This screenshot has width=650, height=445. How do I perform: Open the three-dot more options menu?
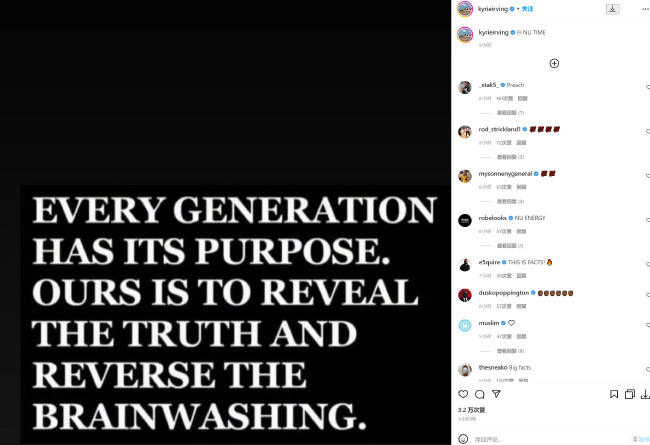pos(645,9)
